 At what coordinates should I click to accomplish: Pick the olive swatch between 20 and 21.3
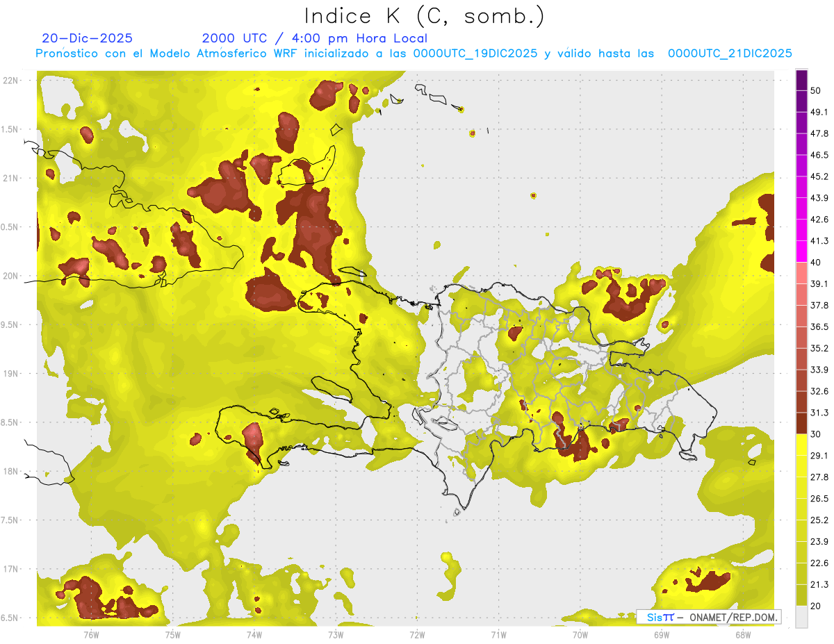pos(802,595)
